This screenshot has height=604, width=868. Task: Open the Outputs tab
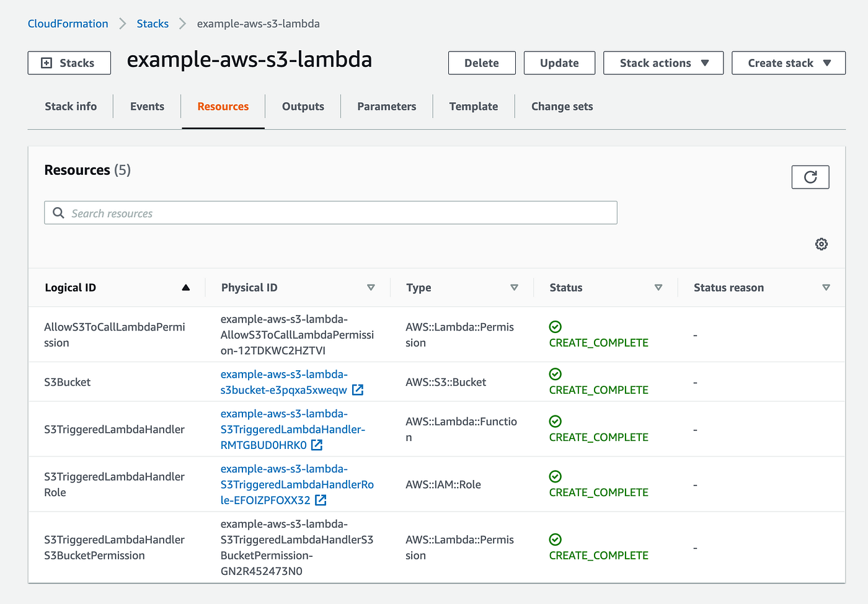pos(303,106)
